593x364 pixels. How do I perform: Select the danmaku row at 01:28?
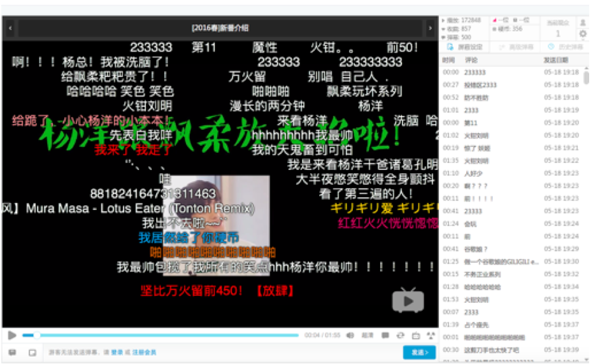click(x=511, y=287)
